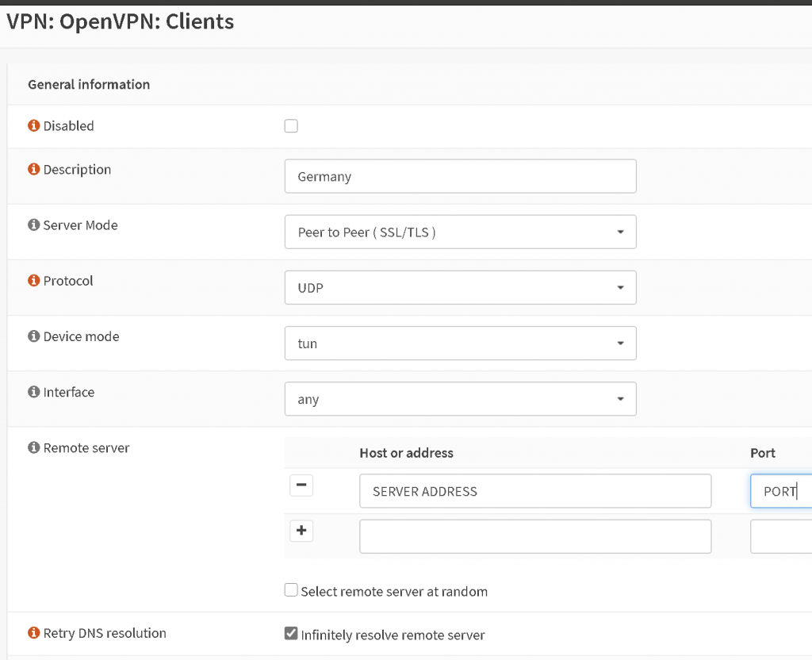This screenshot has height=660, width=812.
Task: Click the info icon beside Server Mode
Action: coord(33,225)
